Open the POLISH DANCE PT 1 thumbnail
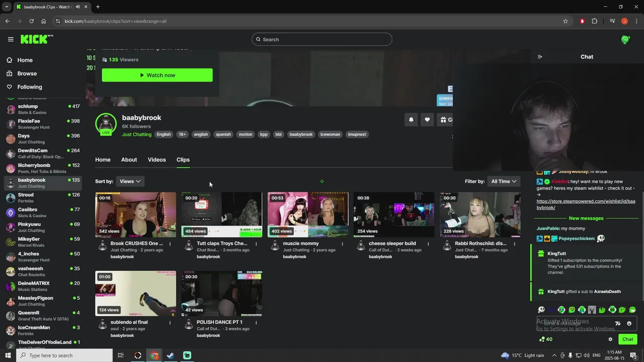Image resolution: width=644 pixels, height=362 pixels. coord(222,294)
